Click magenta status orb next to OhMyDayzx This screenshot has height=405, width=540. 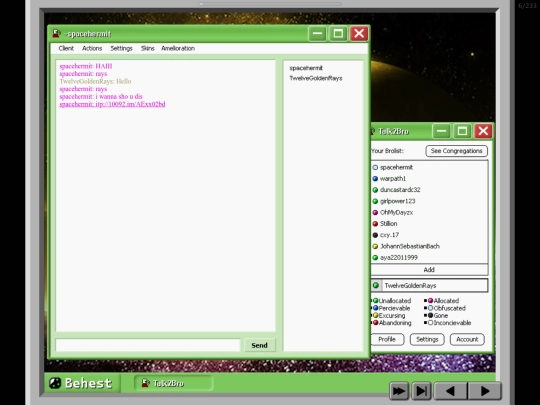pos(375,212)
